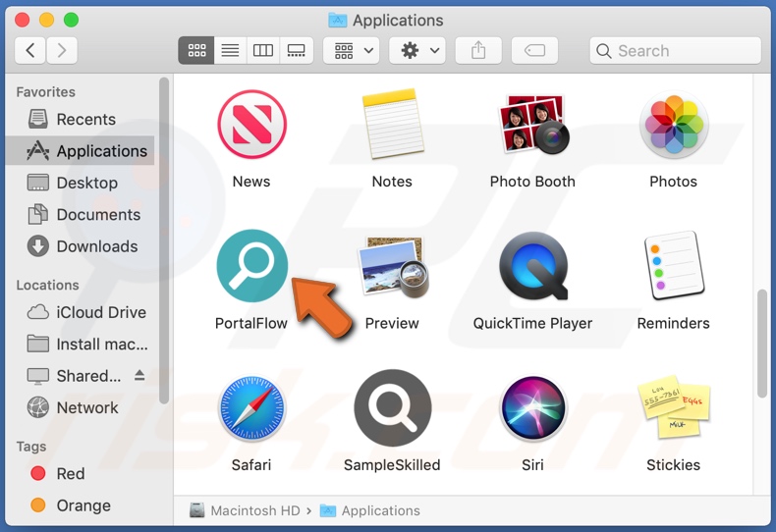
Task: Select the Install mac... volume in the sidebar
Action: coord(82,345)
